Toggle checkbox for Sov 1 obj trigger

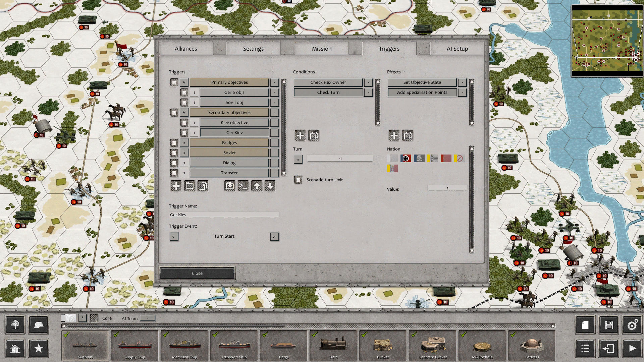click(x=184, y=102)
